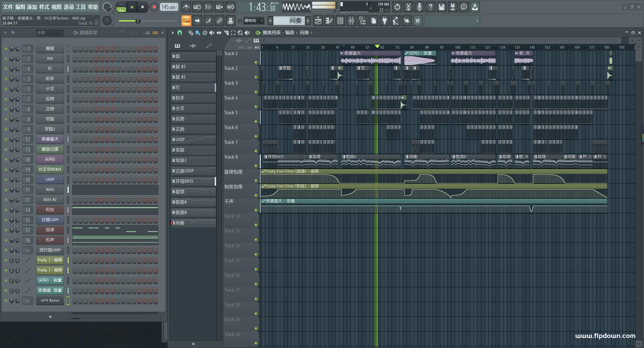Screen dimensions: 644x348
Task: Toggle PAT/SONG mode button
Action: click(121, 7)
